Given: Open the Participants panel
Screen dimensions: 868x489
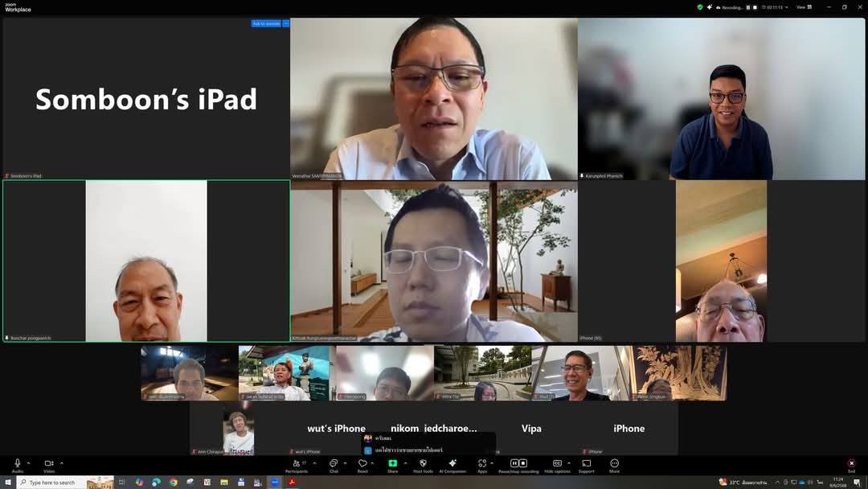Looking at the screenshot, I should point(296,464).
